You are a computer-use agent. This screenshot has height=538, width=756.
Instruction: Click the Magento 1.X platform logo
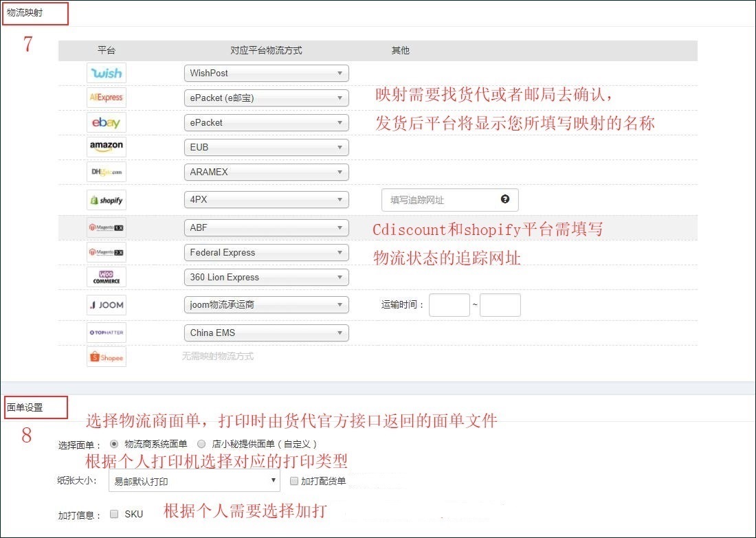pyautogui.click(x=107, y=227)
